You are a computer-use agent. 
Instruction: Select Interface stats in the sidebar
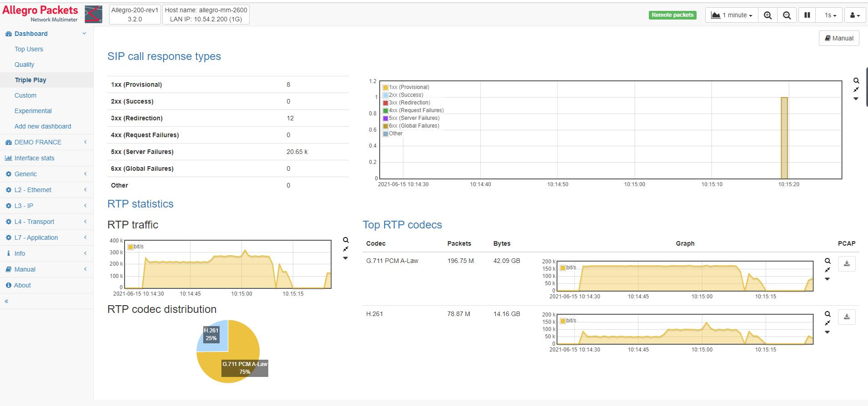[x=34, y=158]
